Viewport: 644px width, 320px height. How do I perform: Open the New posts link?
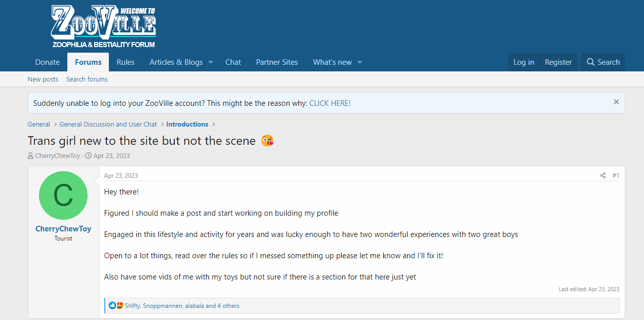pos(43,79)
